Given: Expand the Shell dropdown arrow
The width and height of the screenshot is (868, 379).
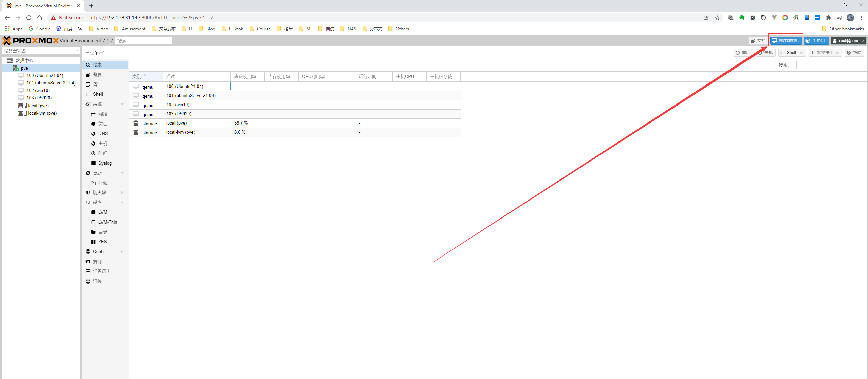Looking at the screenshot, I should 801,53.
